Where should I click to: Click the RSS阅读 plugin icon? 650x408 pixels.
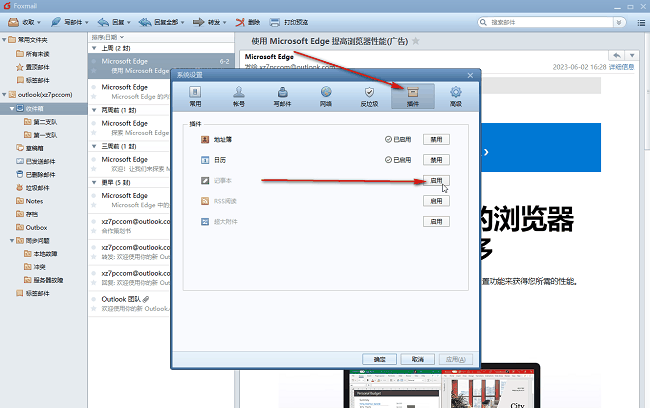click(205, 201)
